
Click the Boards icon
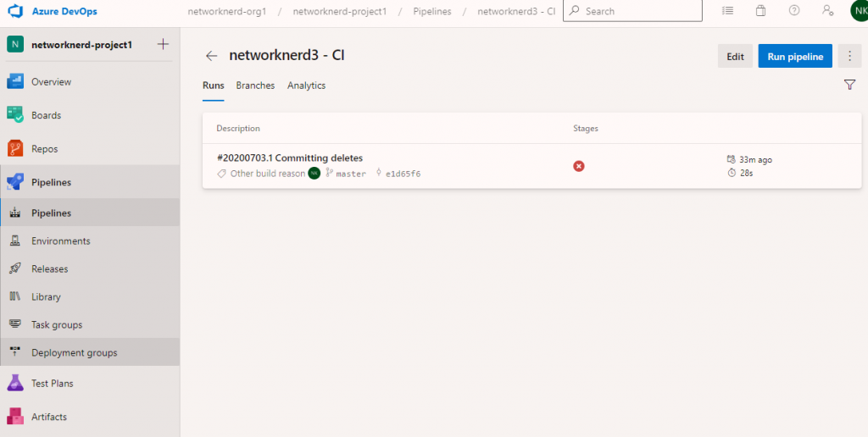(15, 115)
